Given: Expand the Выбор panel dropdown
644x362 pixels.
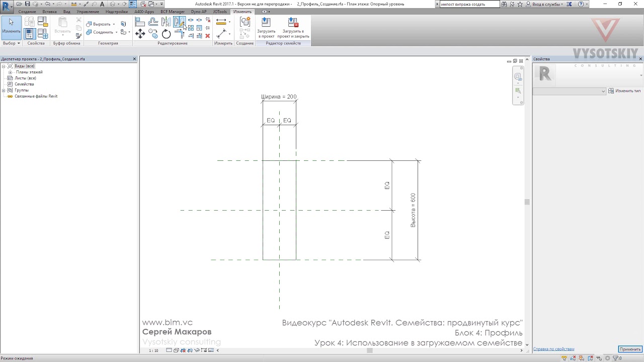Looking at the screenshot, I should [11, 43].
